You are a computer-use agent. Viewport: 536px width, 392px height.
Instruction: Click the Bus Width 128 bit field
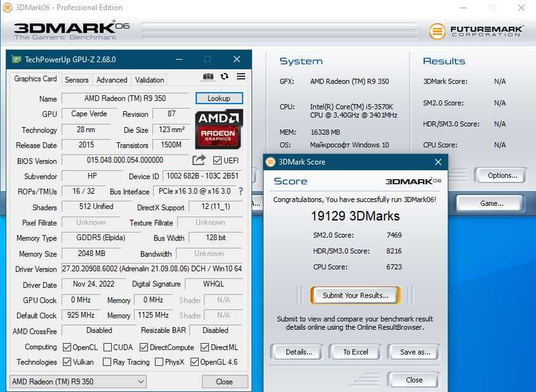coord(216,238)
